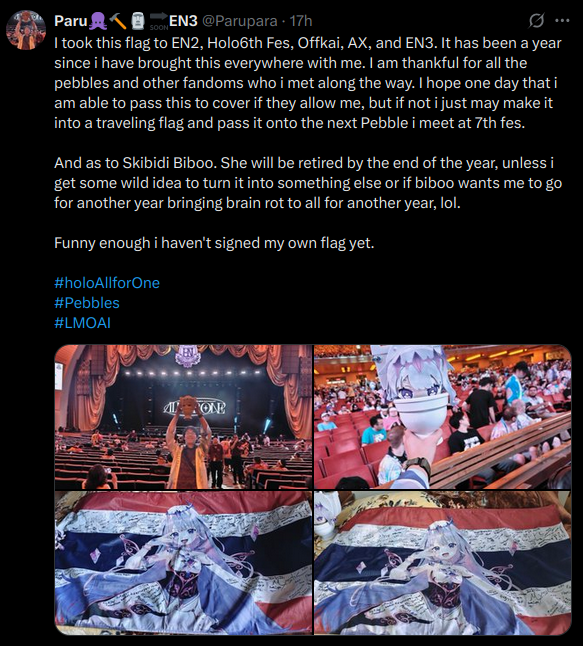Image resolution: width=583 pixels, height=646 pixels.
Task: Open the bottom-right signed flag photo
Action: coord(443,562)
